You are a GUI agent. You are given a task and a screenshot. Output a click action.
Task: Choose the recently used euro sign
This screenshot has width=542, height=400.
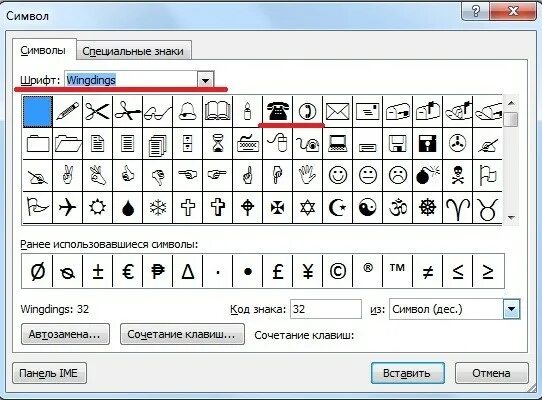click(128, 271)
